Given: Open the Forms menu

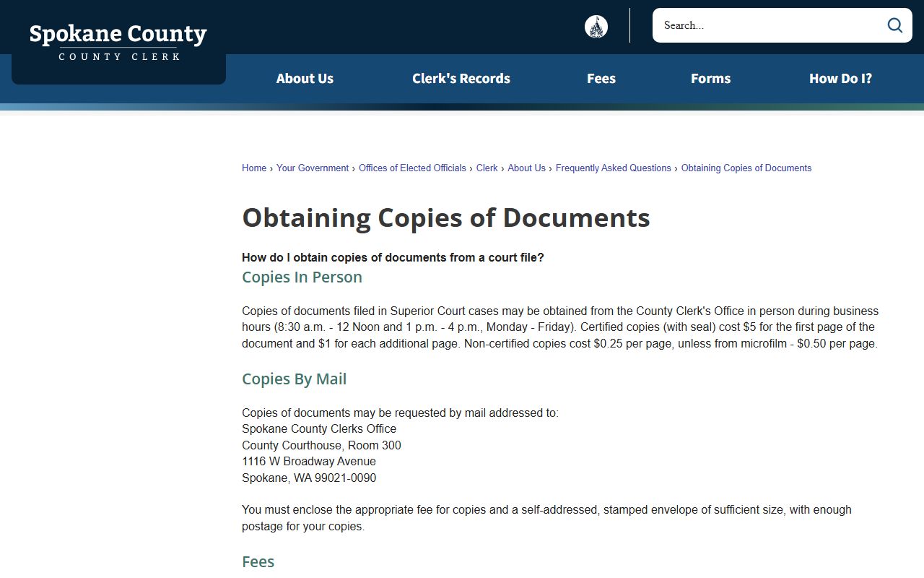Looking at the screenshot, I should [x=711, y=79].
